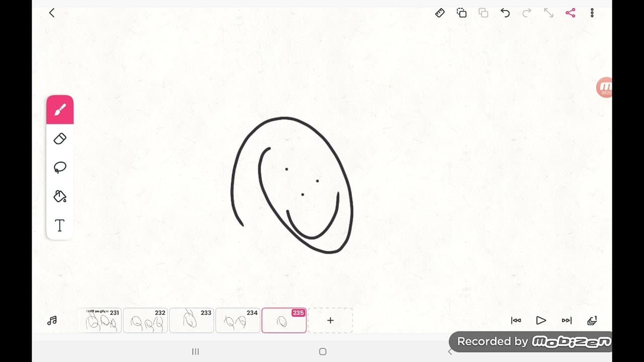This screenshot has width=644, height=362.
Task: Add a new frame with plus button
Action: (331, 320)
